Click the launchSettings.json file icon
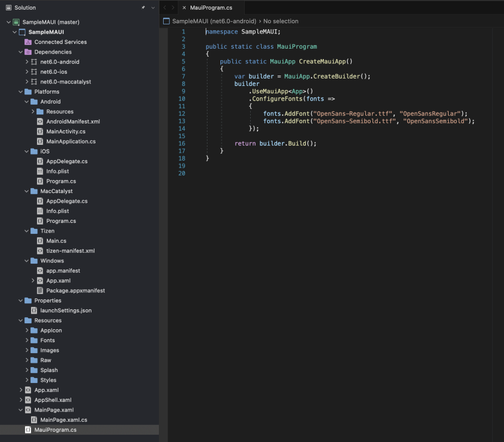The width and height of the screenshot is (504, 442). 33,310
